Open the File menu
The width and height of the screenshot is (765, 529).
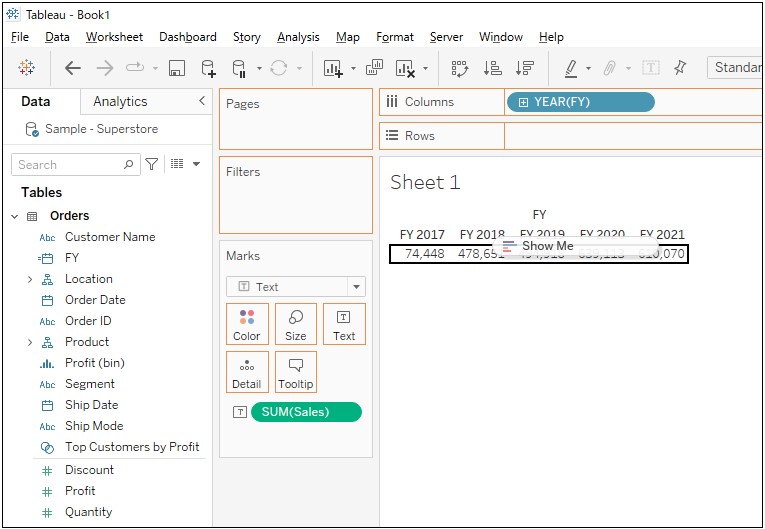[x=20, y=37]
